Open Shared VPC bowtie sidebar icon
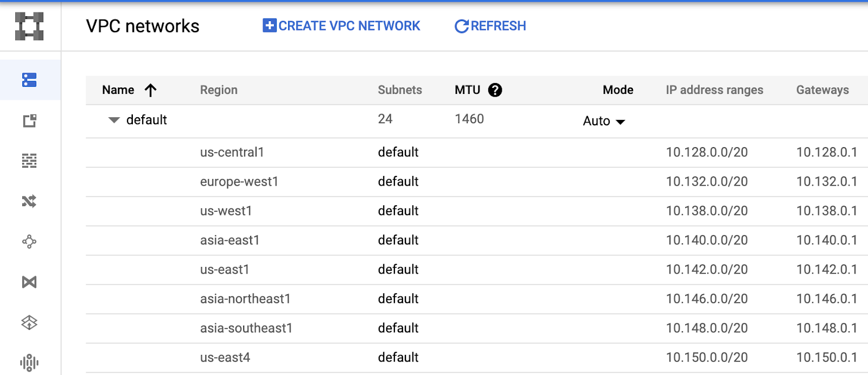This screenshot has height=375, width=868. 29,282
